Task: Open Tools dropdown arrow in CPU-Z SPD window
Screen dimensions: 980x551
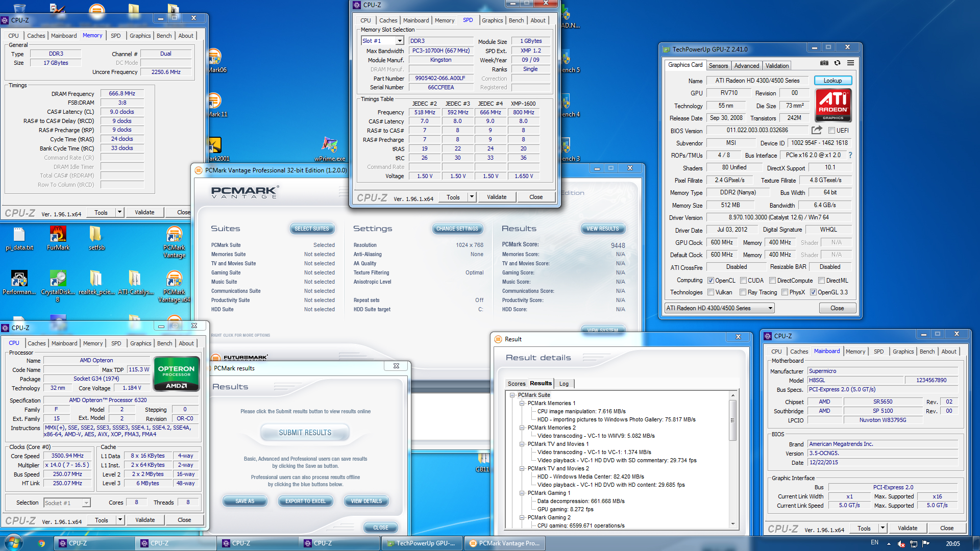Action: tap(472, 197)
